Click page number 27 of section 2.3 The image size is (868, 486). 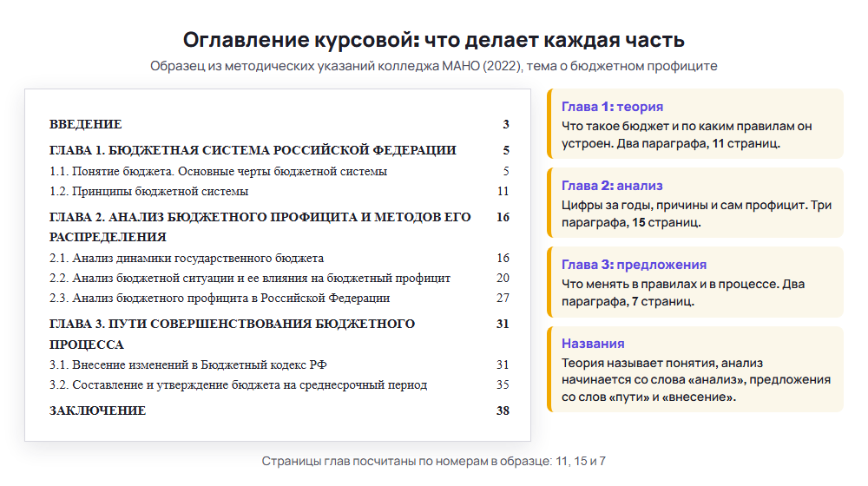pyautogui.click(x=503, y=298)
